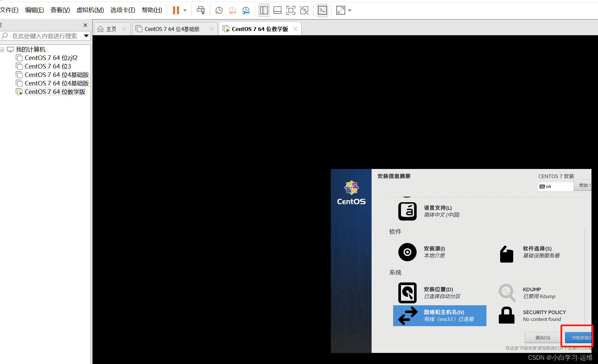The height and width of the screenshot is (364, 598).
Task: Toggle the library sidebar view icon
Action: pos(264,10)
